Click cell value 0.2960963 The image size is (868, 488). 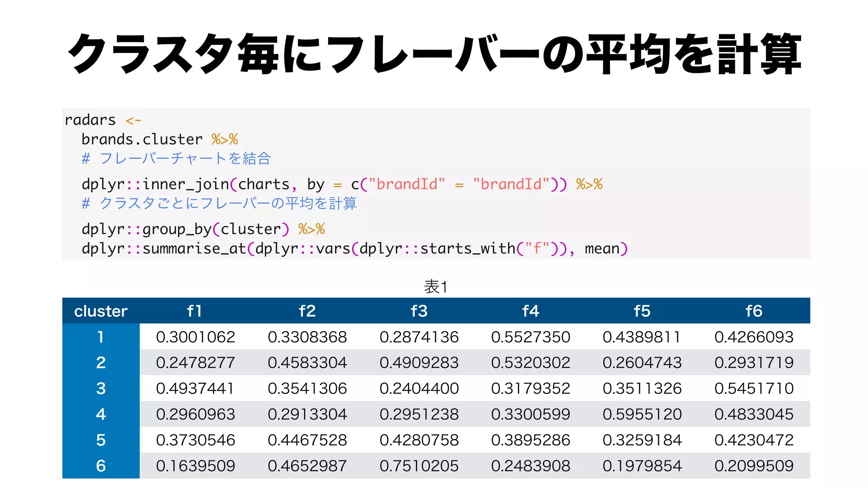click(x=195, y=414)
